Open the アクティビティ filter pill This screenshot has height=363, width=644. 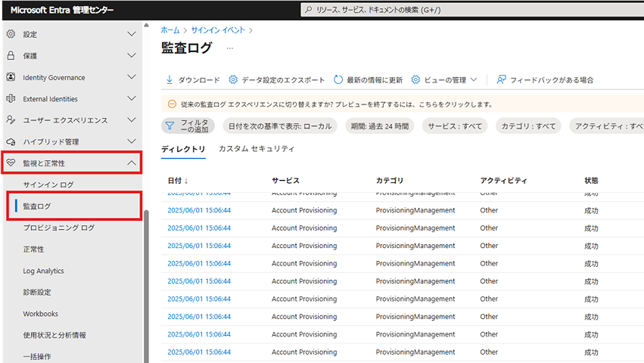coord(607,126)
